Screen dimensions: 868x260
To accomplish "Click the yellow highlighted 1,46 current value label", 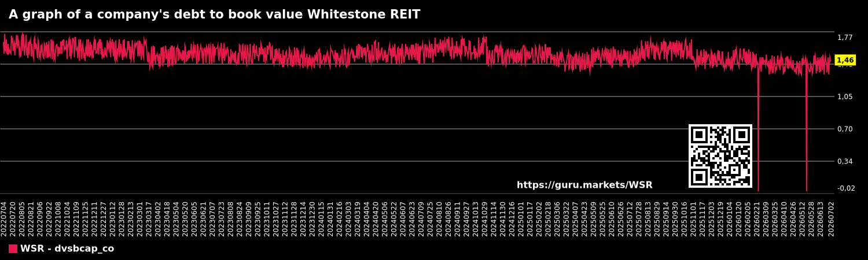I will 845,60.
